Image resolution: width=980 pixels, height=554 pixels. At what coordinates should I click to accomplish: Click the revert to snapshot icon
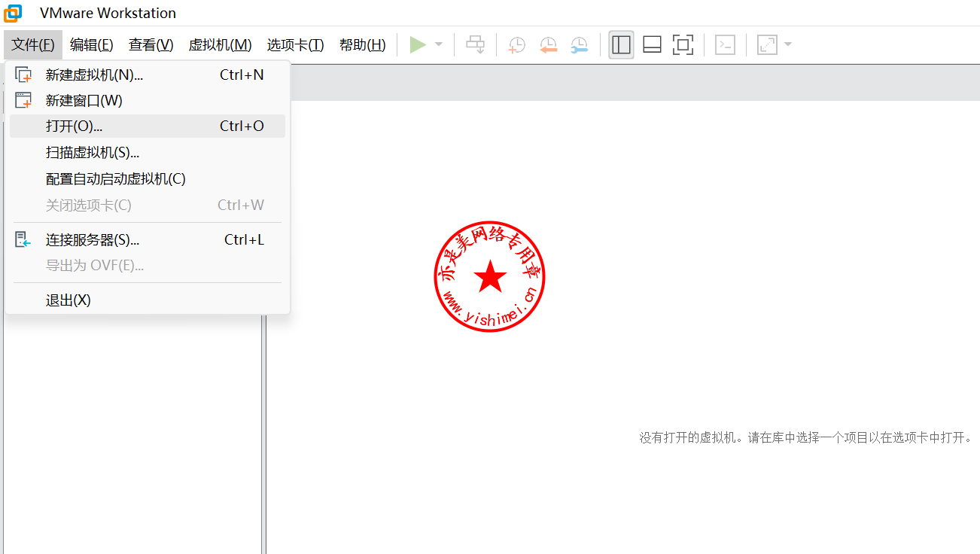click(548, 45)
